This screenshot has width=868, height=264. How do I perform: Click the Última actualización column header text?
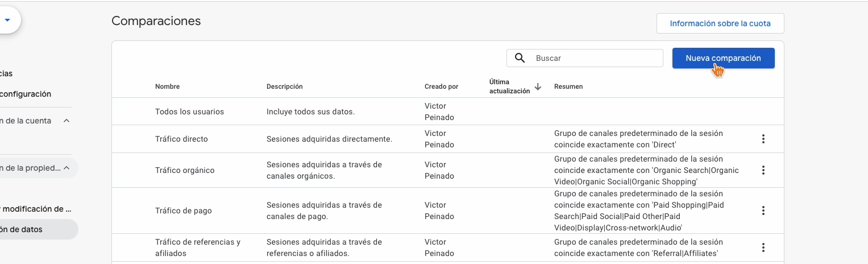click(509, 86)
